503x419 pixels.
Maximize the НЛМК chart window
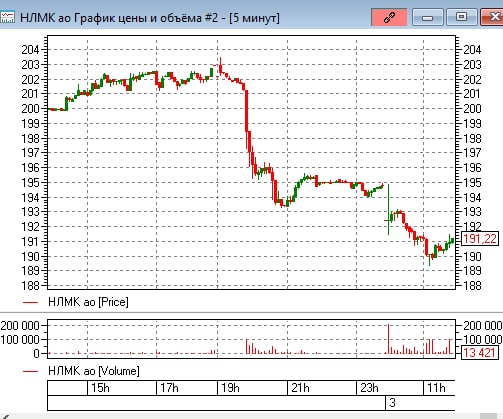tap(461, 17)
